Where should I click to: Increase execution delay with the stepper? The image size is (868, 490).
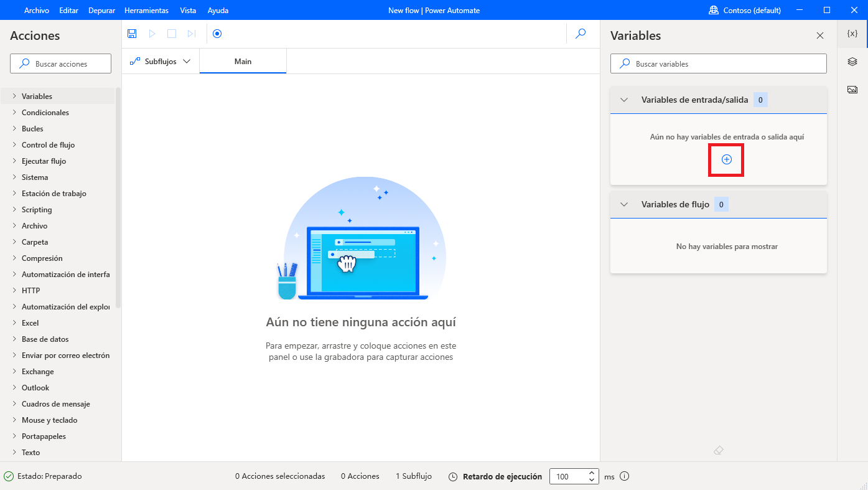click(591, 473)
